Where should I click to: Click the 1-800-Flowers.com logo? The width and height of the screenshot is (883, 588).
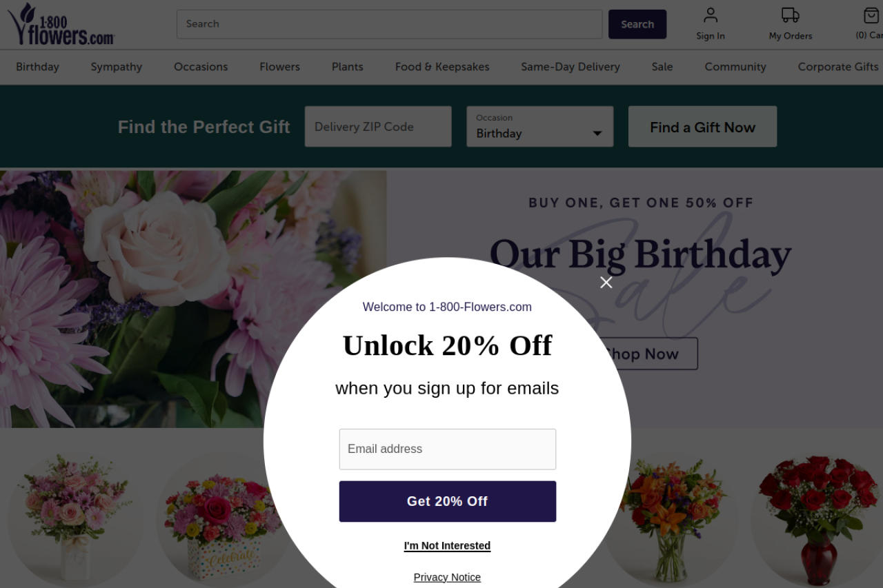click(61, 25)
